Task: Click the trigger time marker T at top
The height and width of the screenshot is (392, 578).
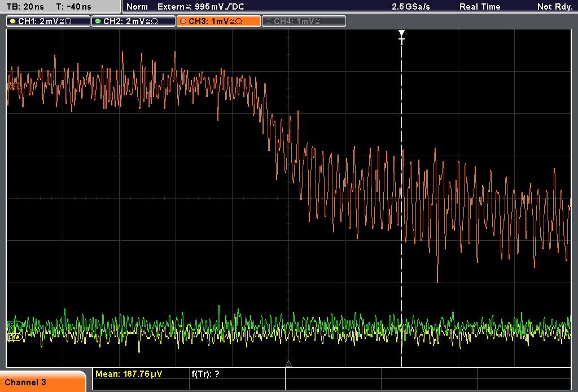Action: tap(401, 37)
